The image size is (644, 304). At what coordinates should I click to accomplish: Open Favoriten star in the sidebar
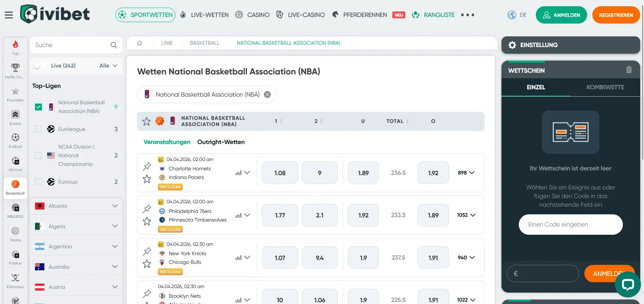(x=15, y=94)
